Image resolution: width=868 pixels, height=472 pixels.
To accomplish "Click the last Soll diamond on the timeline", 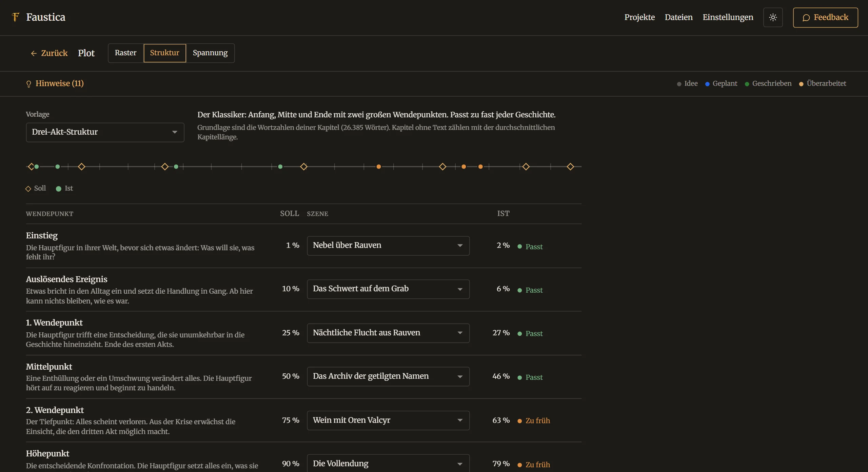I will click(570, 166).
